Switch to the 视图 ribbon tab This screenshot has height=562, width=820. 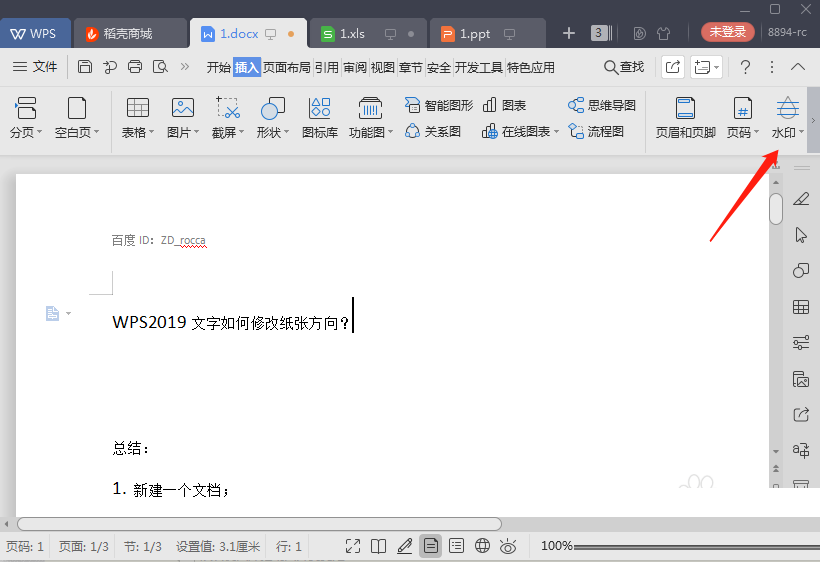[x=383, y=67]
